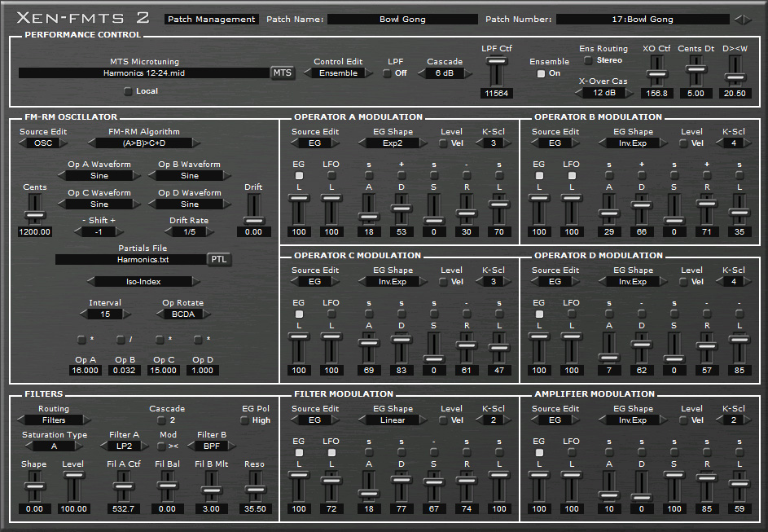This screenshot has width=768, height=532.
Task: Click right arrow of Cascade 6 dB selector
Action: pyautogui.click(x=468, y=73)
